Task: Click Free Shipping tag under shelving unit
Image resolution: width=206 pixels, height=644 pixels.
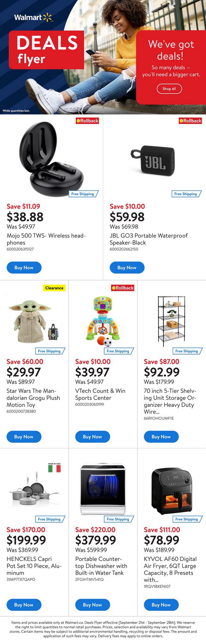Action: coord(187,351)
